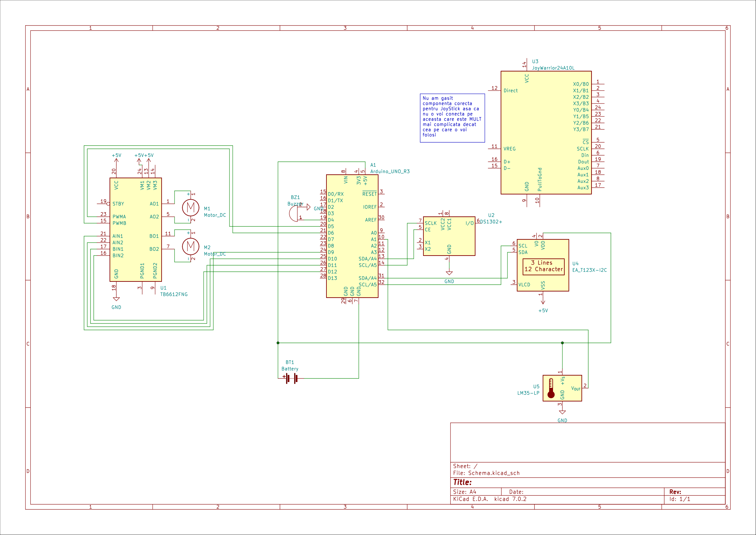The width and height of the screenshot is (756, 535).
Task: Click the GND arrow symbol beside buzzer
Action: [x=309, y=207]
